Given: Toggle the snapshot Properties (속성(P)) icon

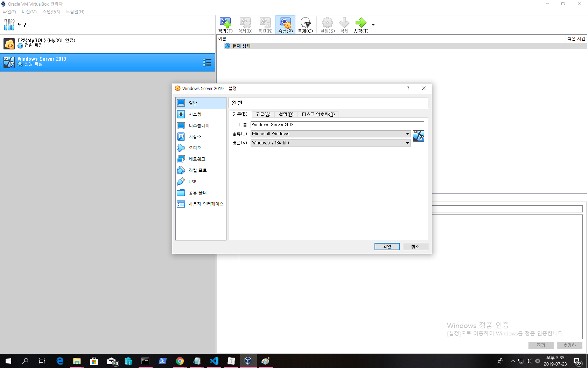Looking at the screenshot, I should pos(285,25).
